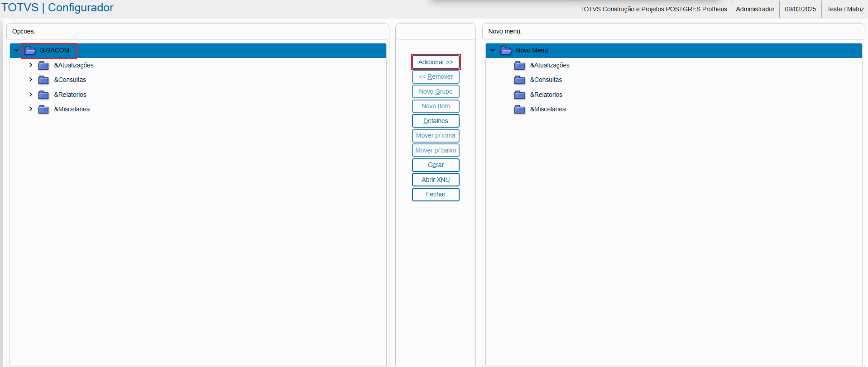868x367 pixels.
Task: Select &Relatorios label in Opcoes tree
Action: click(x=70, y=95)
